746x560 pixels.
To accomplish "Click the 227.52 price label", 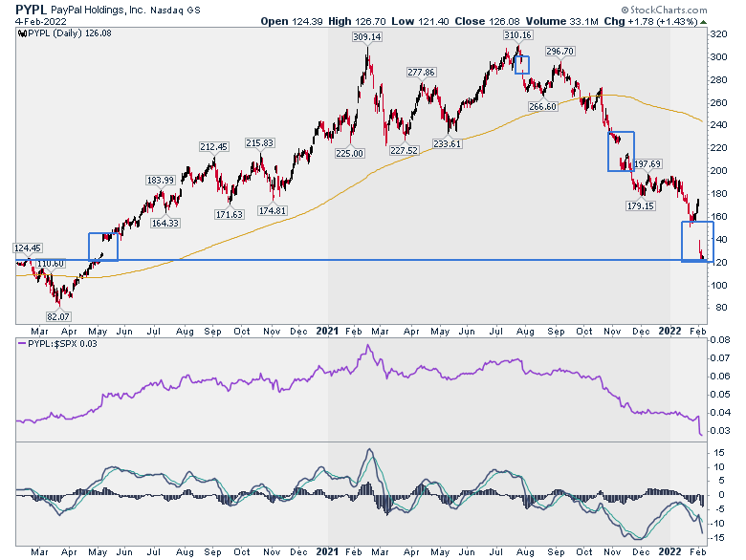I will coord(404,150).
